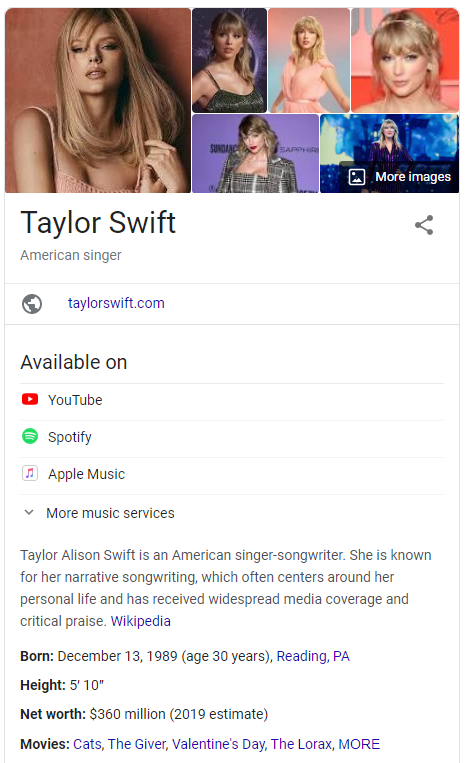Viewport: 468px width, 763px height.
Task: Expand More music services chevron
Action: click(29, 512)
